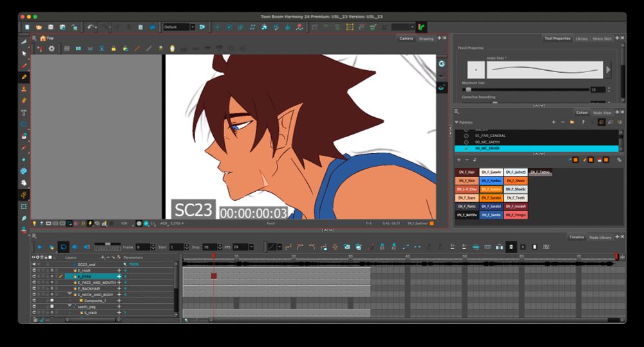Image resolution: width=644 pixels, height=347 pixels.
Task: Open the timeline line-style dropdown arrow
Action: 279,247
